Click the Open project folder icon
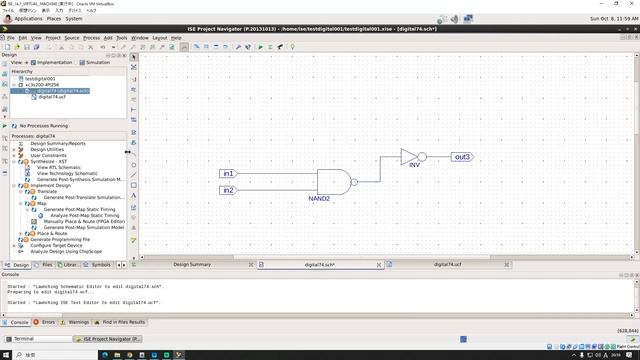640x360 pixels. pyautogui.click(x=17, y=47)
